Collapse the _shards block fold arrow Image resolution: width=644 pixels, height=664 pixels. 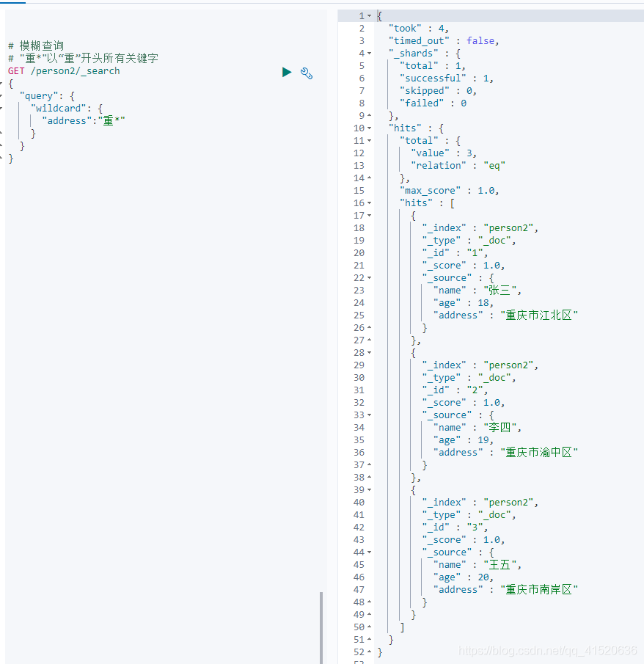(369, 54)
